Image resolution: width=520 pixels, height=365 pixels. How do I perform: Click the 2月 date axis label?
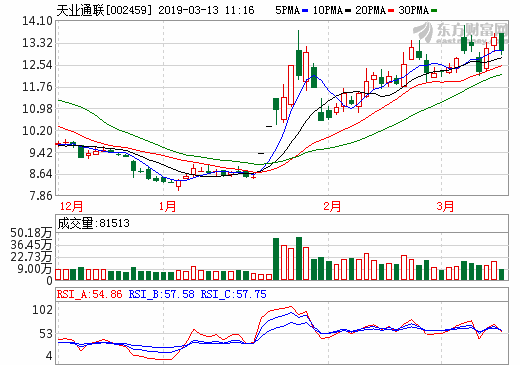coord(332,206)
